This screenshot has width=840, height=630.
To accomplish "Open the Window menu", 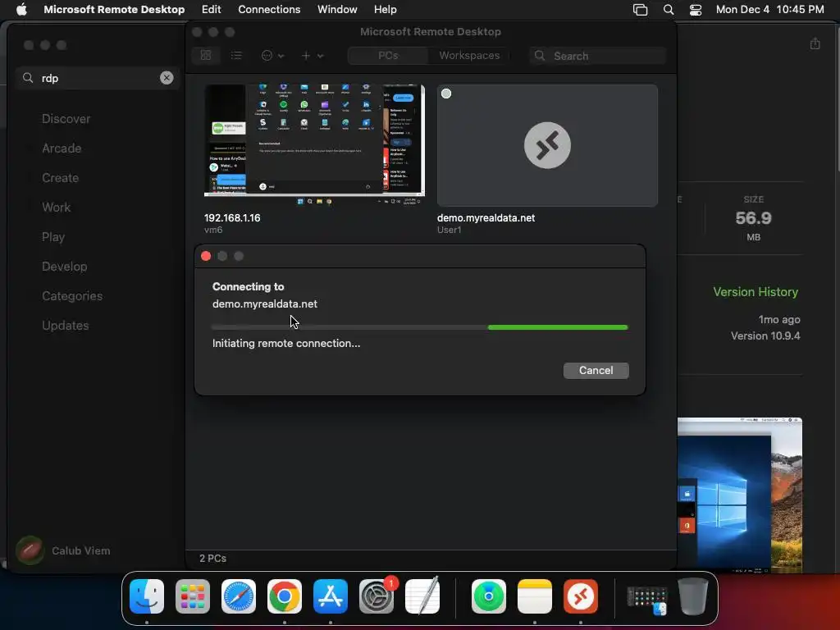I will (x=337, y=9).
